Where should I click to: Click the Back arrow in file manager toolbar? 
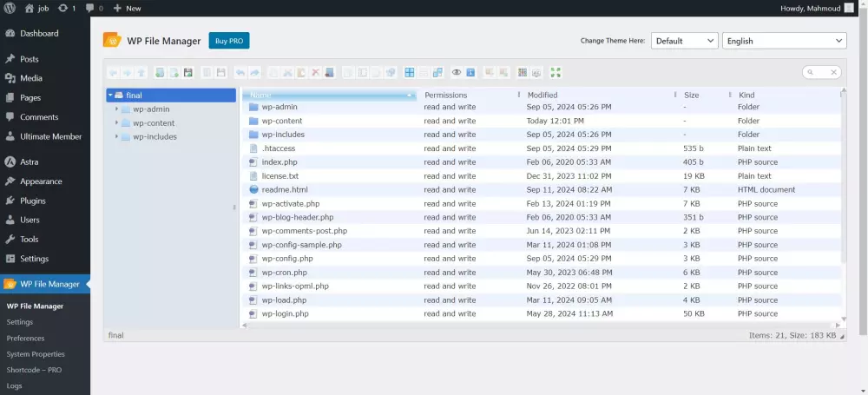pyautogui.click(x=114, y=73)
